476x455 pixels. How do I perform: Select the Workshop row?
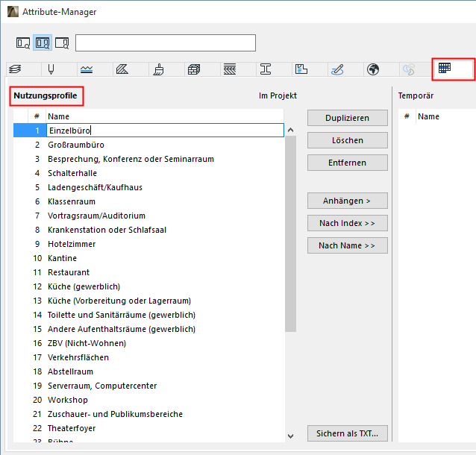(x=148, y=400)
